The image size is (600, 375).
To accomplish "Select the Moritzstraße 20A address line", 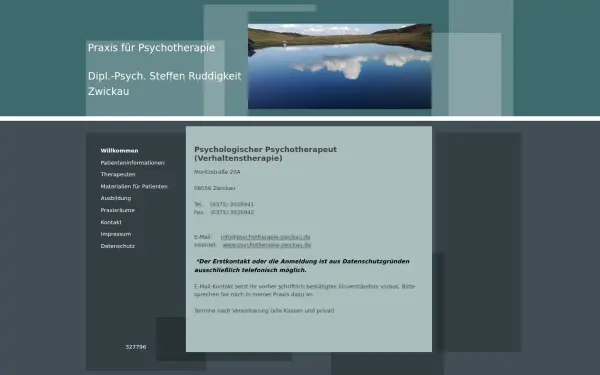I will (x=217, y=172).
